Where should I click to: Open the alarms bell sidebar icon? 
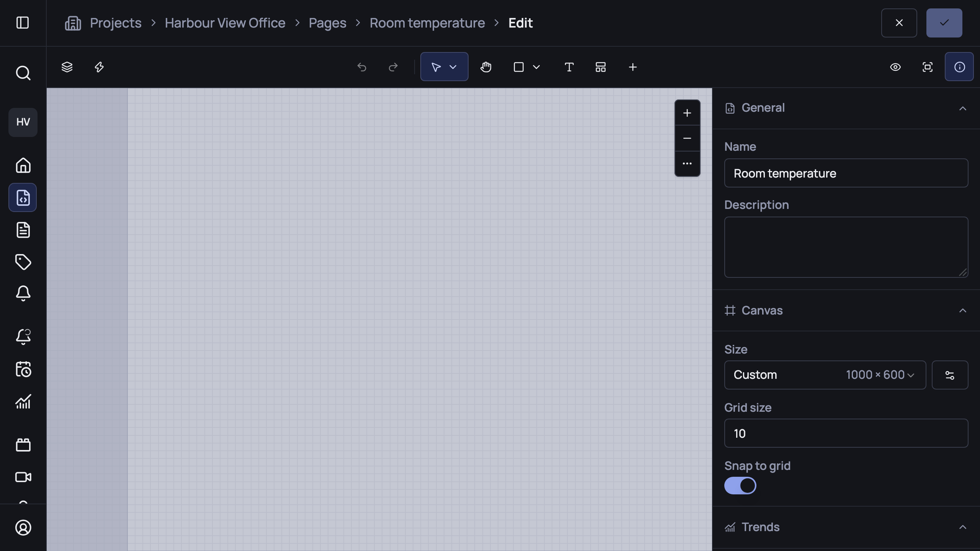pos(23,293)
